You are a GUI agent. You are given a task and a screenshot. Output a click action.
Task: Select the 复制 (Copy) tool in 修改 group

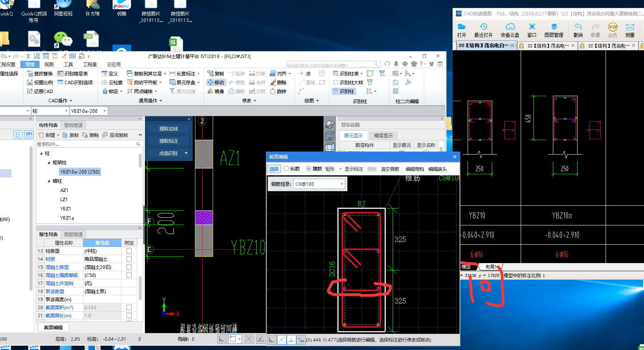pos(216,73)
